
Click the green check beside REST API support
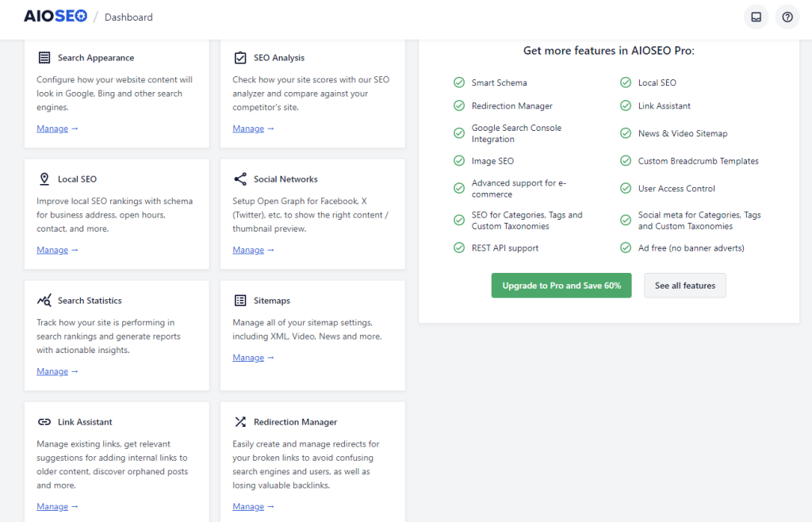(458, 248)
